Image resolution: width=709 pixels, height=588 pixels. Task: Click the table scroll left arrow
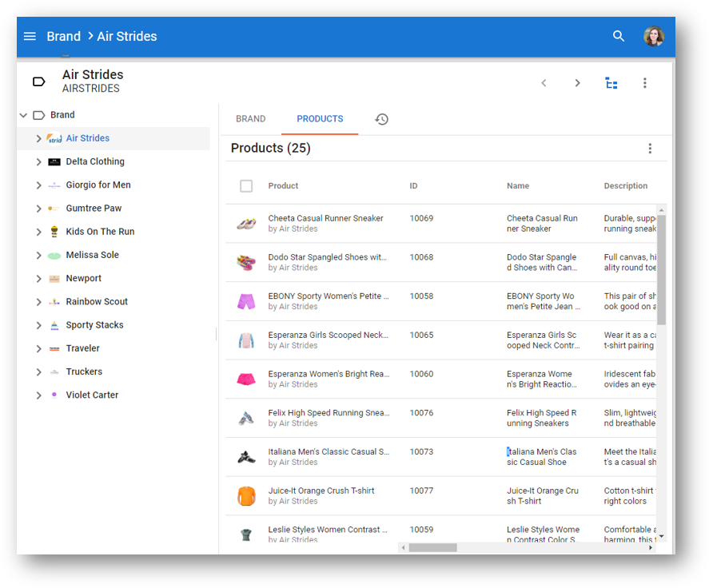point(403,548)
